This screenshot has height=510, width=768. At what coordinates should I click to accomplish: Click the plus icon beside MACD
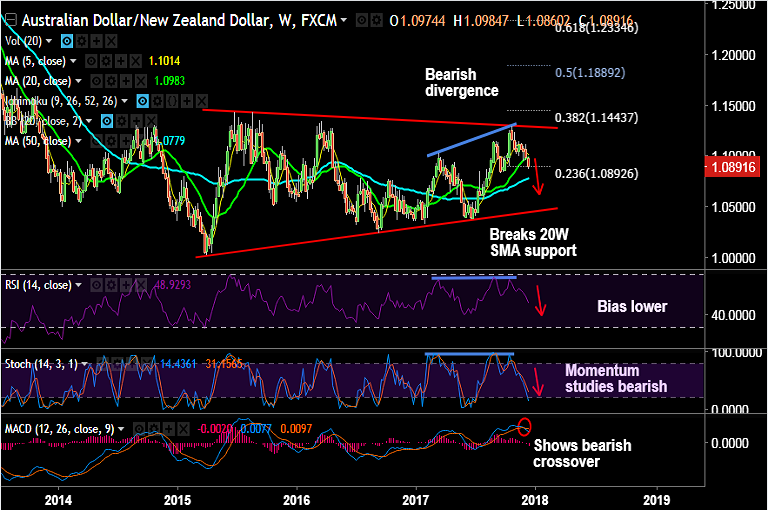click(168, 430)
